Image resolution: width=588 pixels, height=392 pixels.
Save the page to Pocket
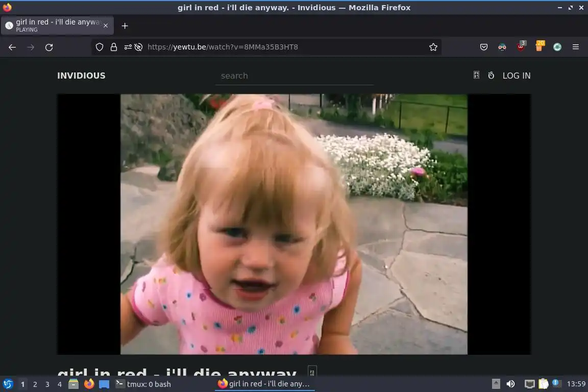pos(484,47)
